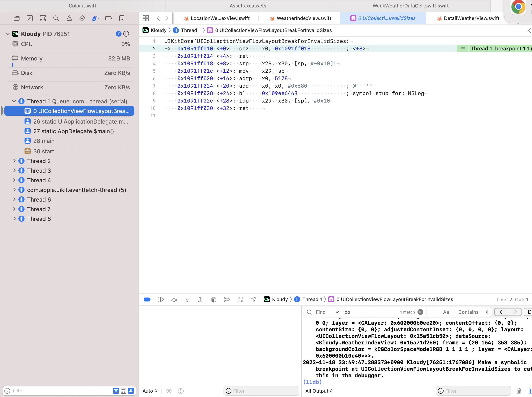This screenshot has height=397, width=532.
Task: Click the Step Into debug icon
Action: click(x=187, y=300)
